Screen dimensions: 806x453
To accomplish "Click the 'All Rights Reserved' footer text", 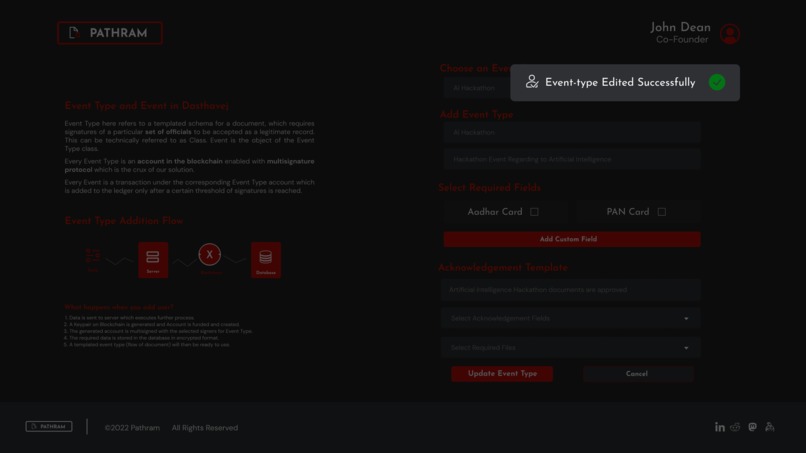I will [x=205, y=428].
